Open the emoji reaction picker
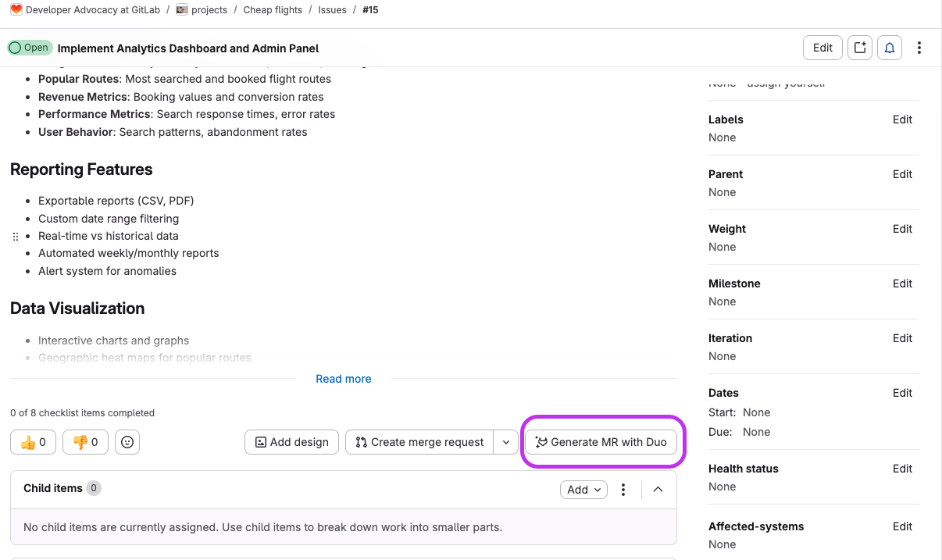The width and height of the screenshot is (942, 560). 127,441
